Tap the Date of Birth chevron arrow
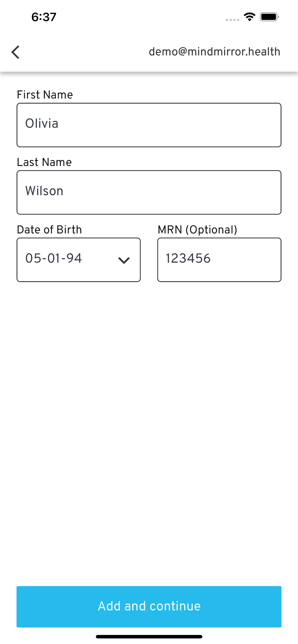Viewport: 298px width, 644px height. click(124, 260)
